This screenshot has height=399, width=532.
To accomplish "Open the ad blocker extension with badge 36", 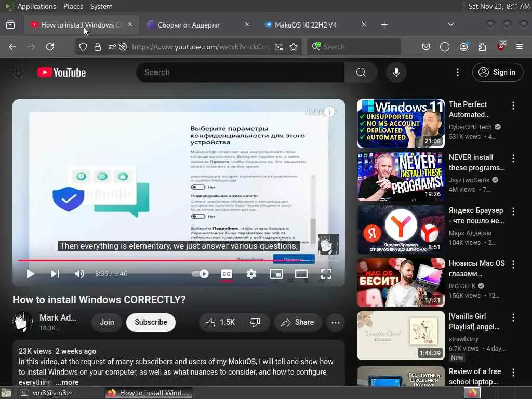I will (x=501, y=46).
